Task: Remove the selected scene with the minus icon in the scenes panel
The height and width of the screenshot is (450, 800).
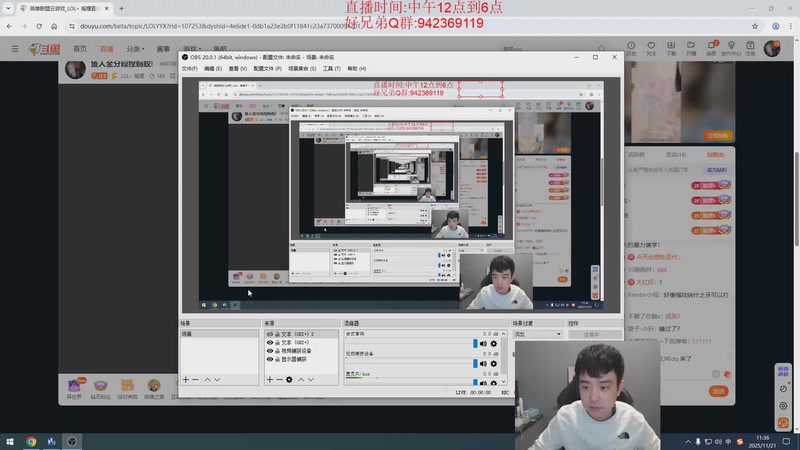Action: (x=195, y=380)
